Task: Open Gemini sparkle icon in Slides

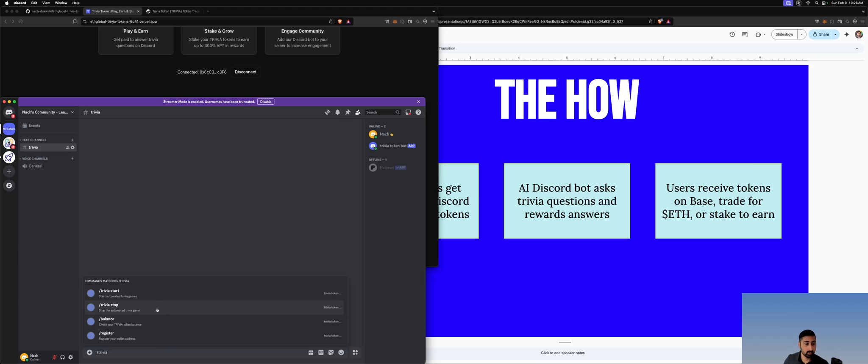Action: pos(847,35)
